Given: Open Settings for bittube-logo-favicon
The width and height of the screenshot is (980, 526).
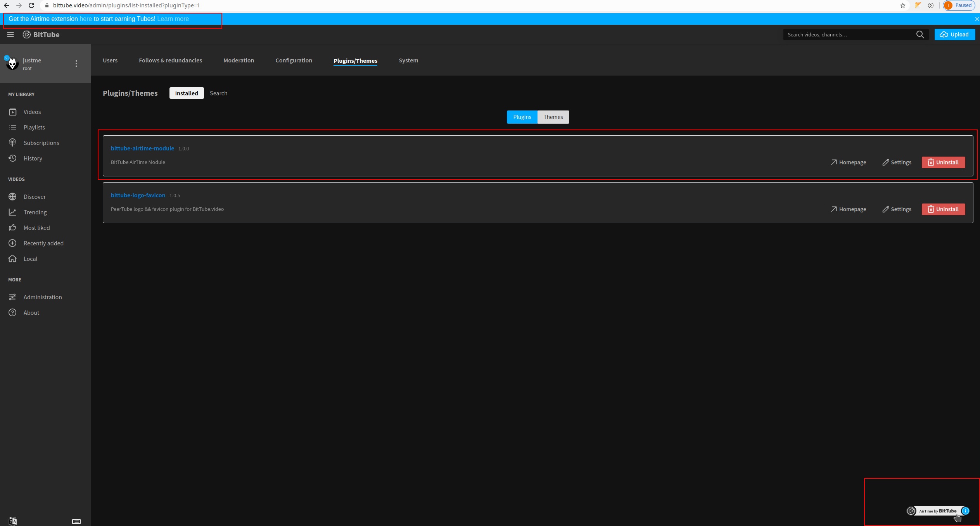Looking at the screenshot, I should pos(897,209).
